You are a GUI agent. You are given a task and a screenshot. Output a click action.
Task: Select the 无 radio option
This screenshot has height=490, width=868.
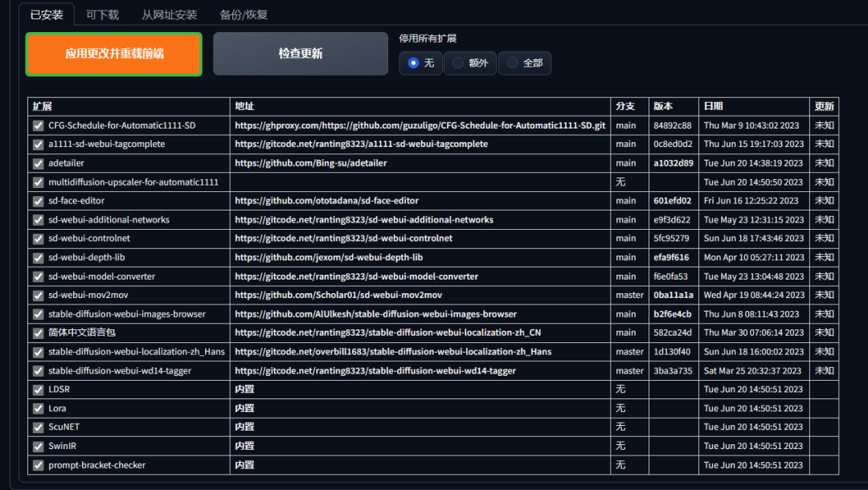(420, 63)
